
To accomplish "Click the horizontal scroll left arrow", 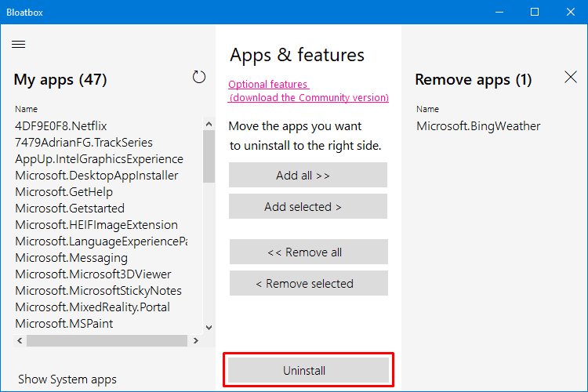I will [x=20, y=340].
